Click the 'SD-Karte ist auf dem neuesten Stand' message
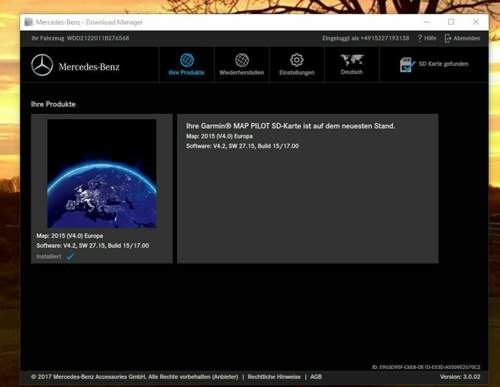500x387 pixels. [x=290, y=126]
